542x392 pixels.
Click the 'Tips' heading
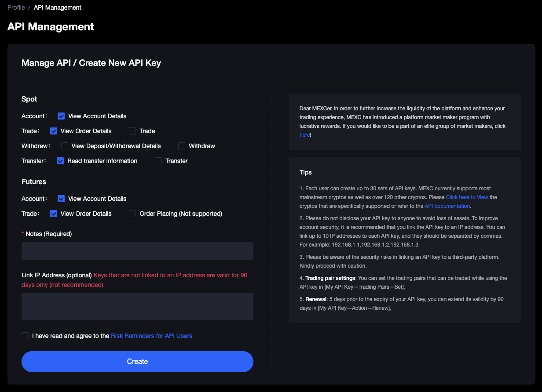(x=306, y=173)
